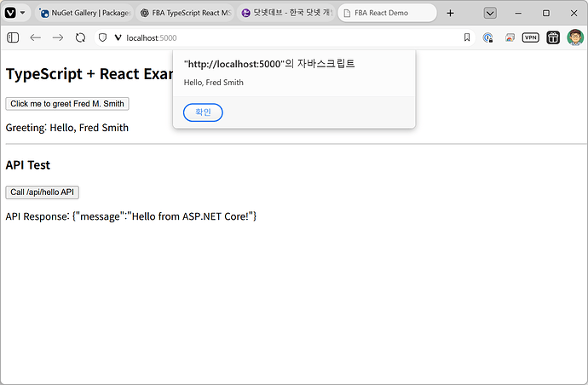
Task: Open the Vivaldi main menu icon
Action: pos(10,13)
